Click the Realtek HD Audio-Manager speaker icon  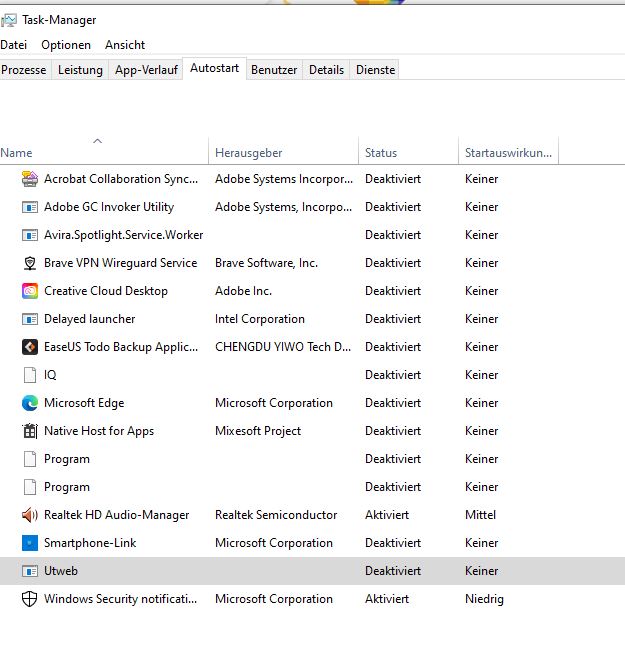coord(30,515)
